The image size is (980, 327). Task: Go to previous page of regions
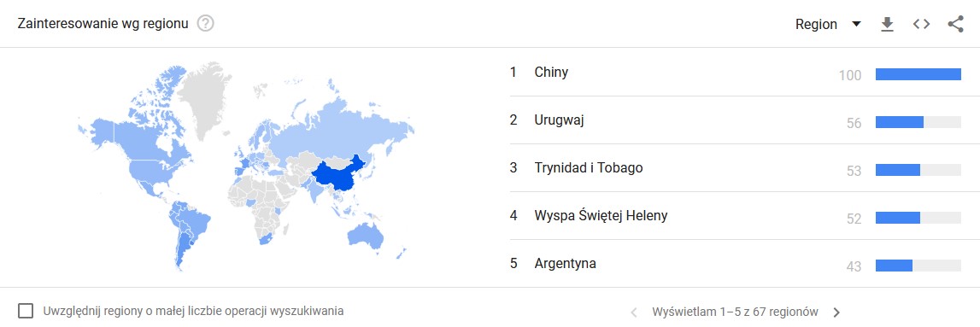(634, 312)
